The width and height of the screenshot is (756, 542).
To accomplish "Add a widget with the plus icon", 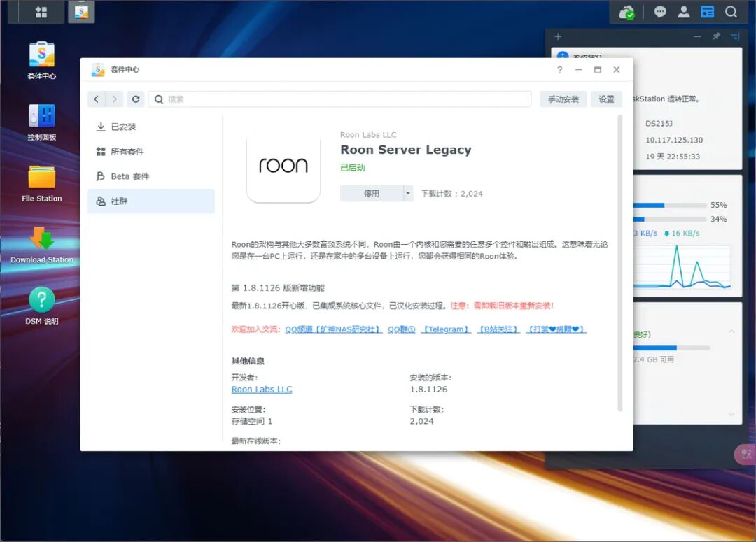I will (x=558, y=36).
